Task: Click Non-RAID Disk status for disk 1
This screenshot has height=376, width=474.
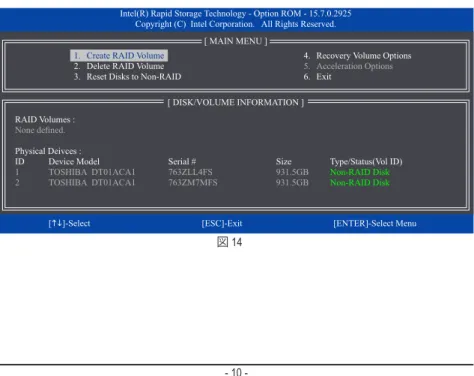Action: [360, 172]
